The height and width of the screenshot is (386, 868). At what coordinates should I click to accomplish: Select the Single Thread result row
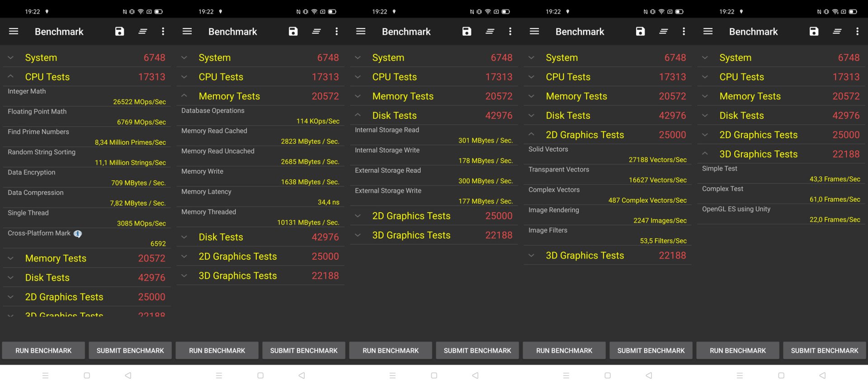pyautogui.click(x=87, y=218)
